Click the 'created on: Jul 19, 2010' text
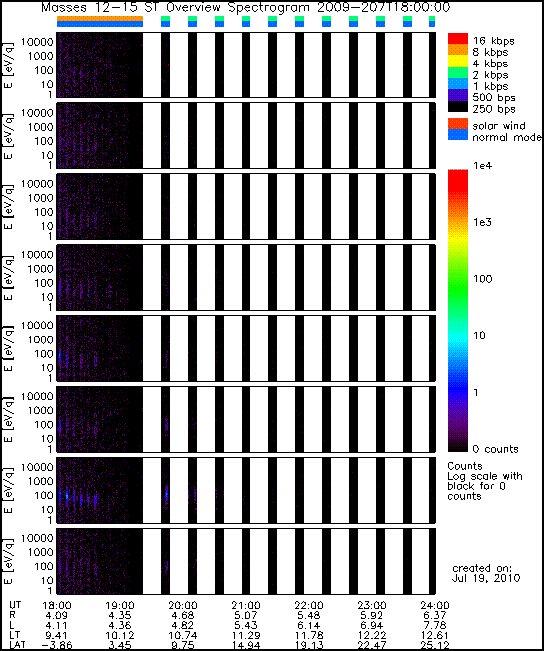544x651 pixels. tap(485, 573)
